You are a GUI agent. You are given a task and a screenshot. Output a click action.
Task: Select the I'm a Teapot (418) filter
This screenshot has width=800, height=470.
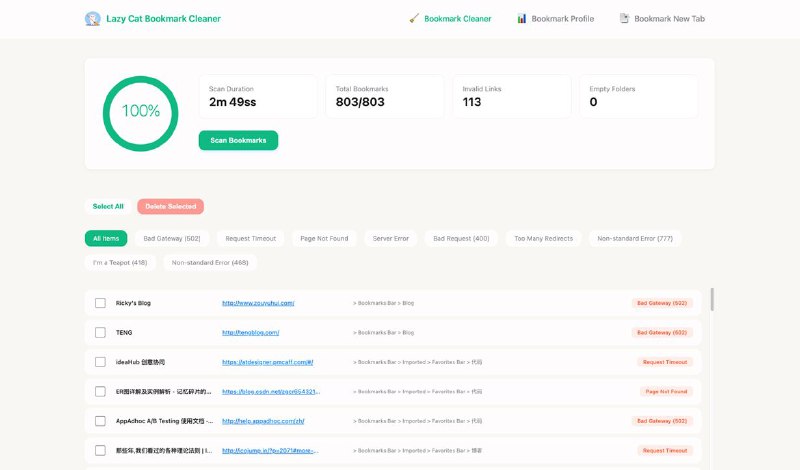[x=119, y=262]
